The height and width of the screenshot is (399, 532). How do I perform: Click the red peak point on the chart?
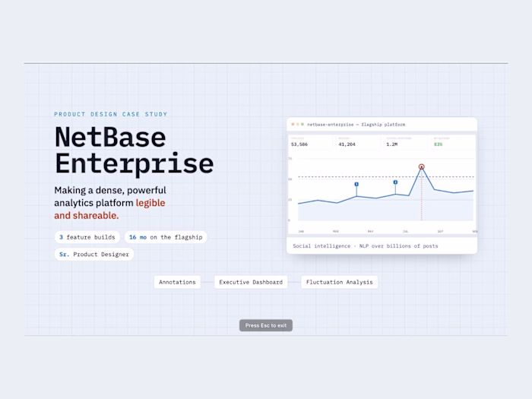click(421, 166)
